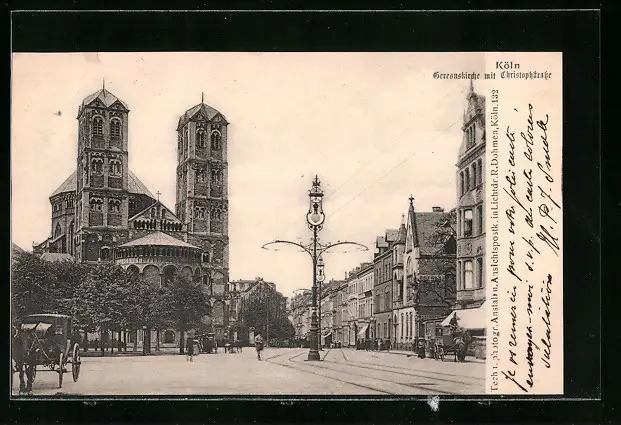Image resolution: width=621 pixels, height=425 pixels.
Task: Click the "Köln" title text
Action: coord(507,65)
